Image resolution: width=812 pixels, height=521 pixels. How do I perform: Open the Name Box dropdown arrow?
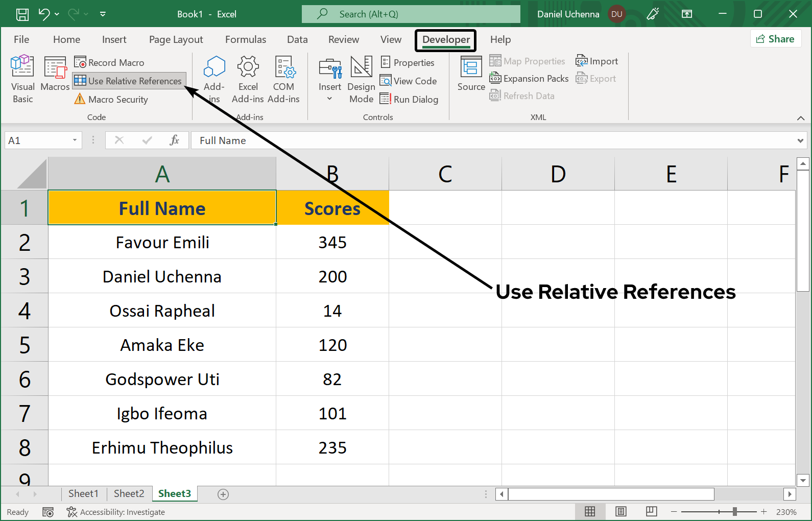click(75, 140)
